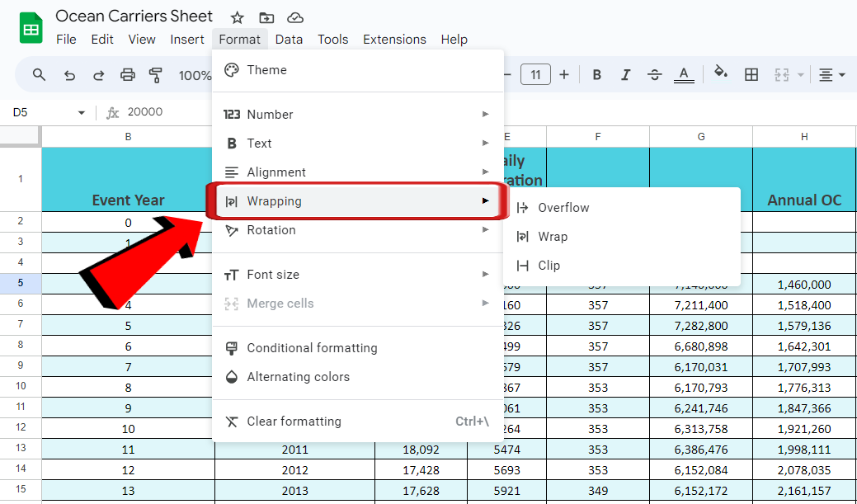Open the Borders menu icon
The width and height of the screenshot is (857, 504).
point(751,74)
